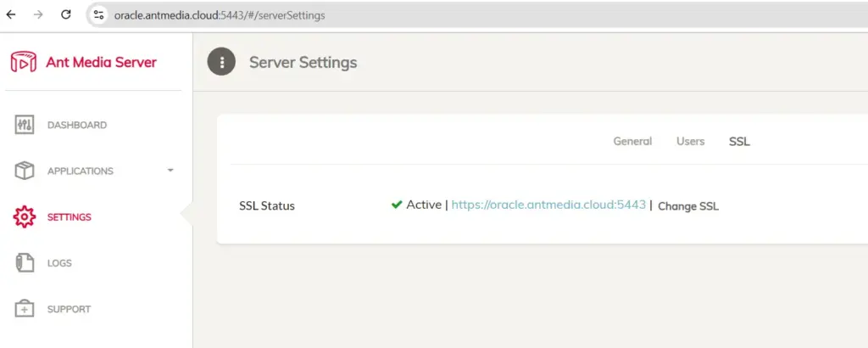868x348 pixels.
Task: Click the Support medical kit icon
Action: click(x=25, y=309)
